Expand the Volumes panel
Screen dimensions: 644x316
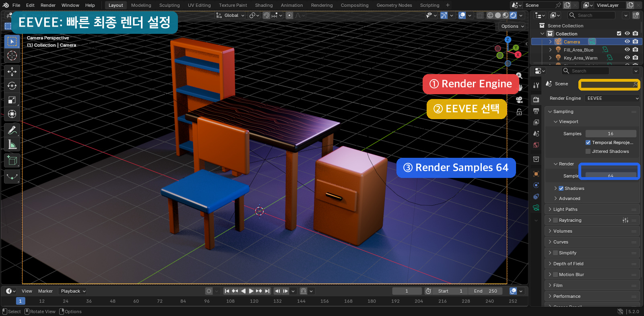pos(550,231)
